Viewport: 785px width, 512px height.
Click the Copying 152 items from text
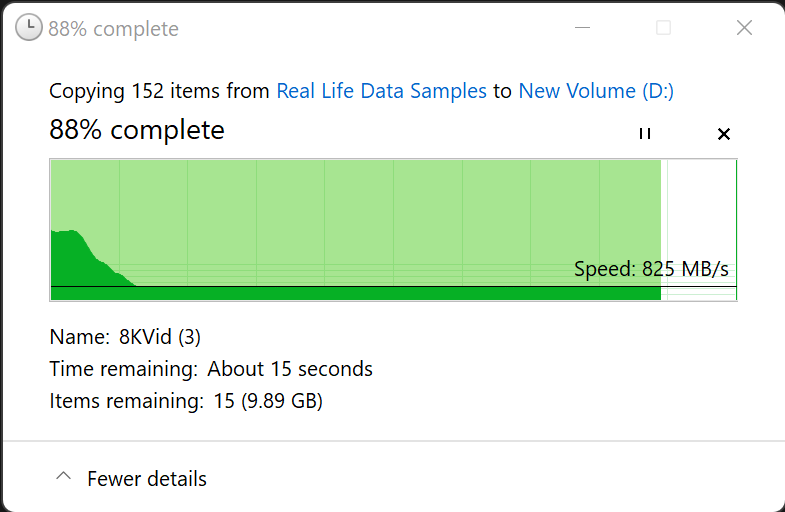pos(160,91)
